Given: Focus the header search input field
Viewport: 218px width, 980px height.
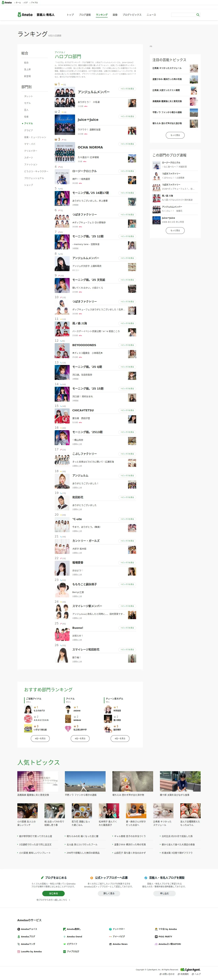Looking at the screenshot, I should (183, 15).
